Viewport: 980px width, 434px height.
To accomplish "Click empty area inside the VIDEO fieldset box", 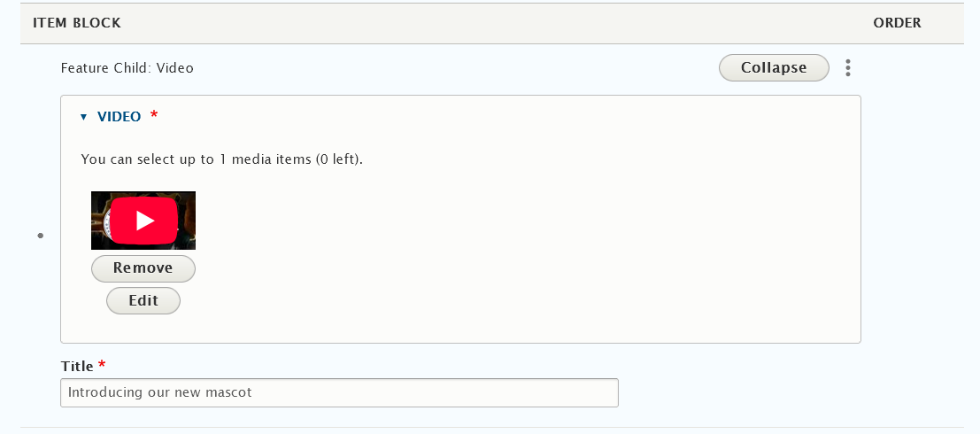I will point(525,250).
